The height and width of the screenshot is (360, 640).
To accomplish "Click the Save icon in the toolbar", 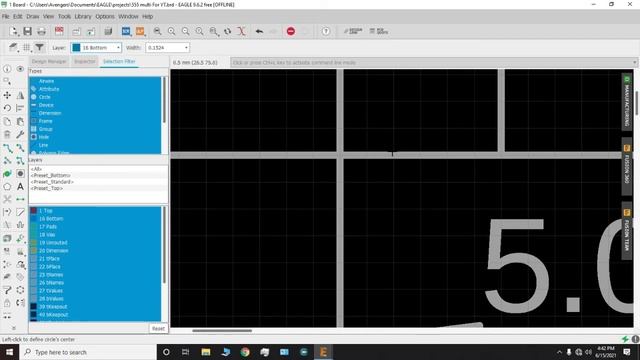I will coord(27,31).
